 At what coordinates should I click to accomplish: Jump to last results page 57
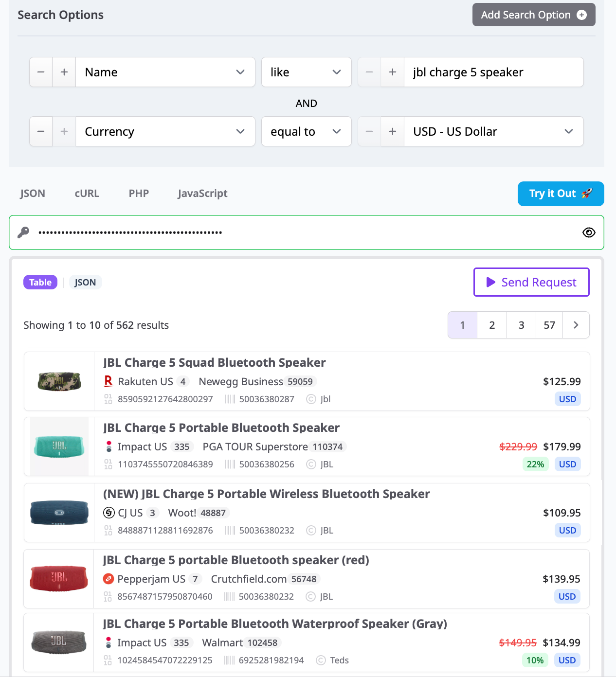549,325
